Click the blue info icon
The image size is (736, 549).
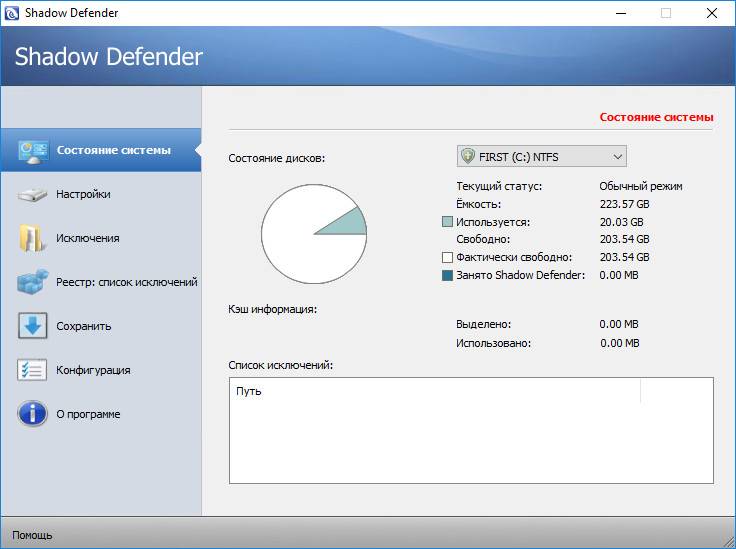[32, 414]
